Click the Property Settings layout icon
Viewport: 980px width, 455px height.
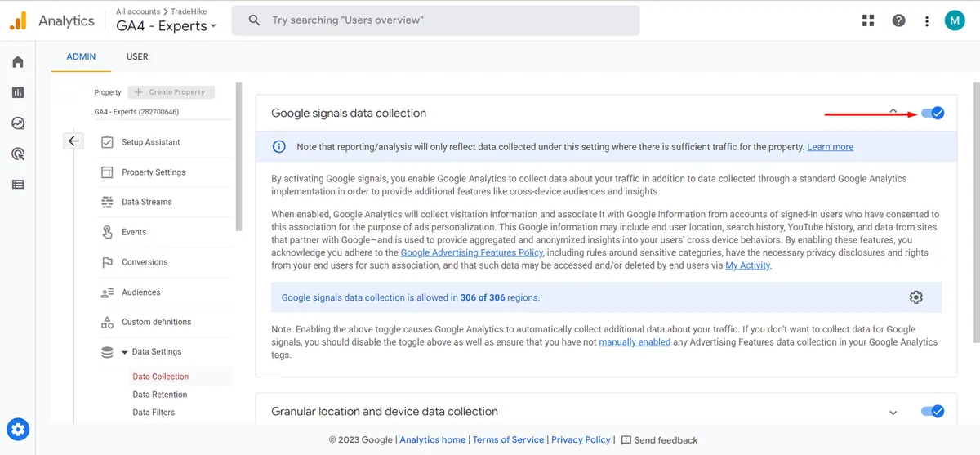click(107, 172)
